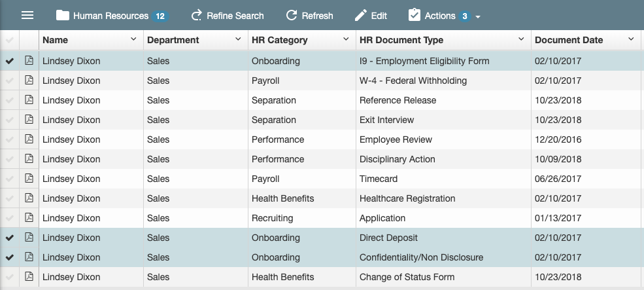The image size is (644, 290).
Task: Open the hamburger menu icon
Action: (x=27, y=15)
